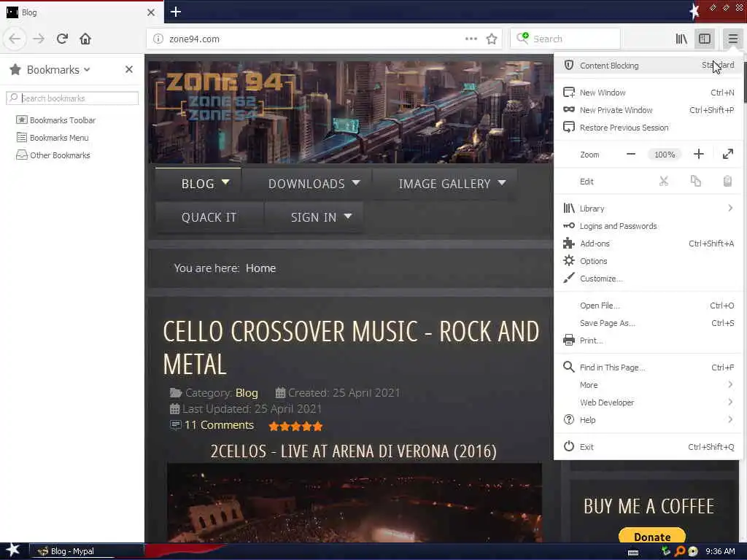Expand the Help submenu
Image resolution: width=747 pixels, height=560 pixels.
[x=648, y=420]
